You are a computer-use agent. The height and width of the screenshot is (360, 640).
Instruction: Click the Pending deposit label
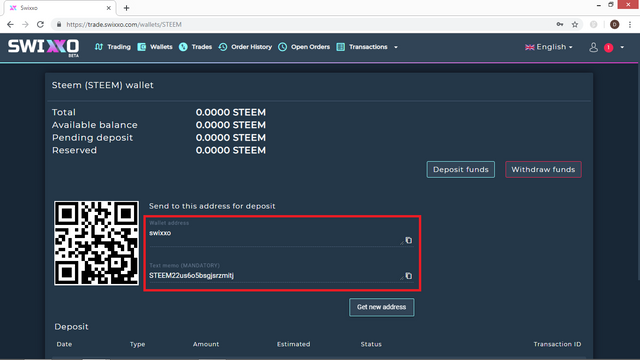(92, 138)
